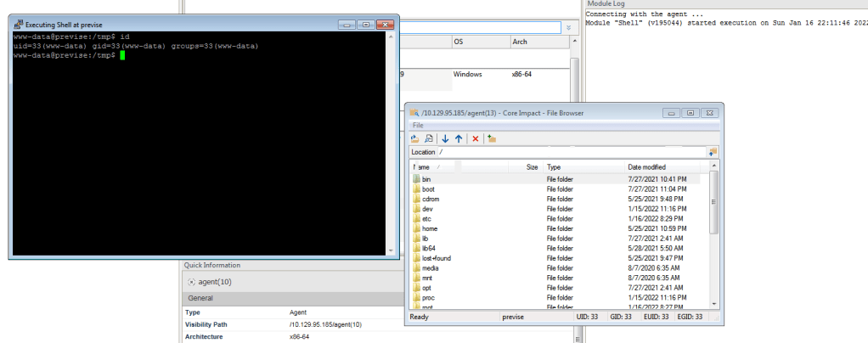Select the home folder in file list

[x=429, y=229]
